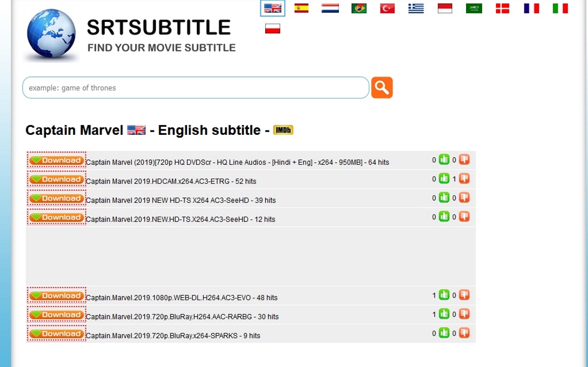Switch to Turkish flag language

[x=388, y=8]
